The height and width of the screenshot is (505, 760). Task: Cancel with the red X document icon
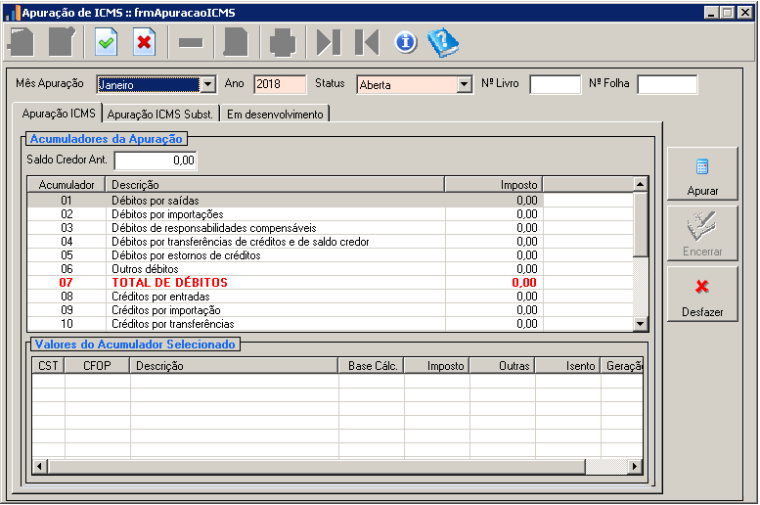pos(144,43)
